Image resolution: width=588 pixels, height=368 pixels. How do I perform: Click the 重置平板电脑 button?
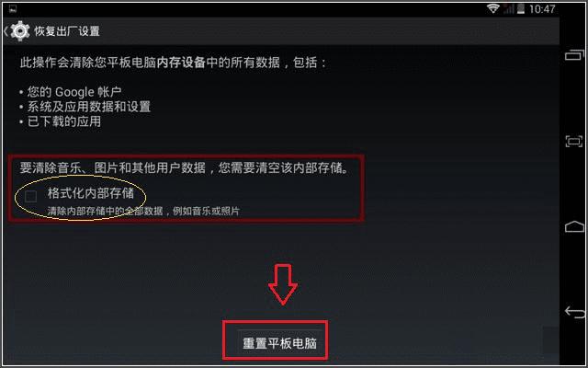click(x=279, y=343)
